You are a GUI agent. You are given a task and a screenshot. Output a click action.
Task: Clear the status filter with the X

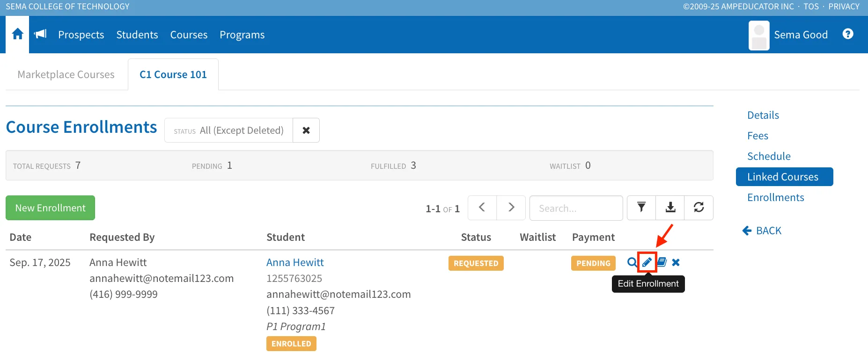(x=306, y=130)
